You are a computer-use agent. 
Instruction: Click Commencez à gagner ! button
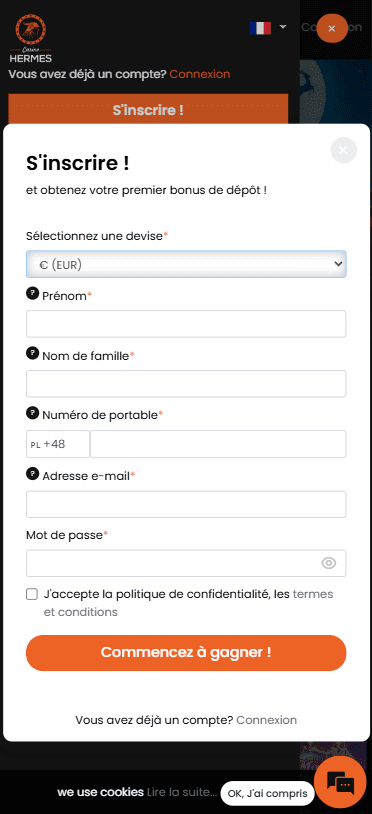(186, 653)
